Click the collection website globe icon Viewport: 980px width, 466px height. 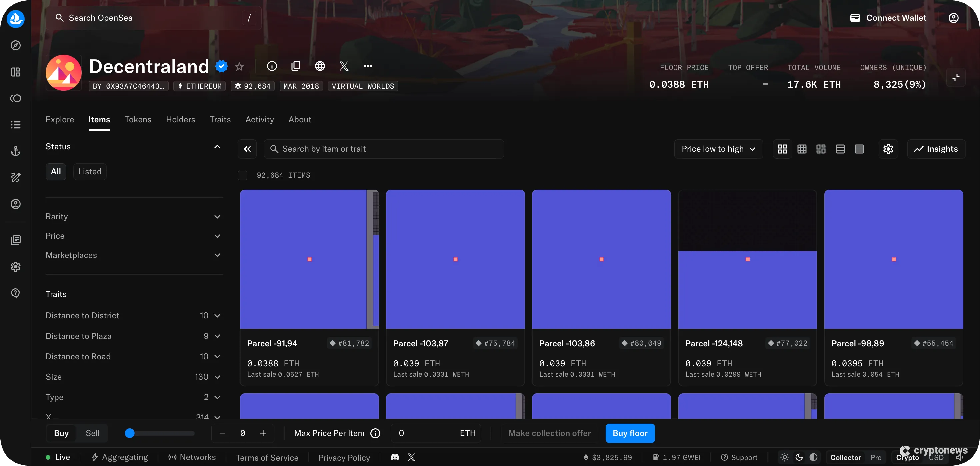pos(320,66)
